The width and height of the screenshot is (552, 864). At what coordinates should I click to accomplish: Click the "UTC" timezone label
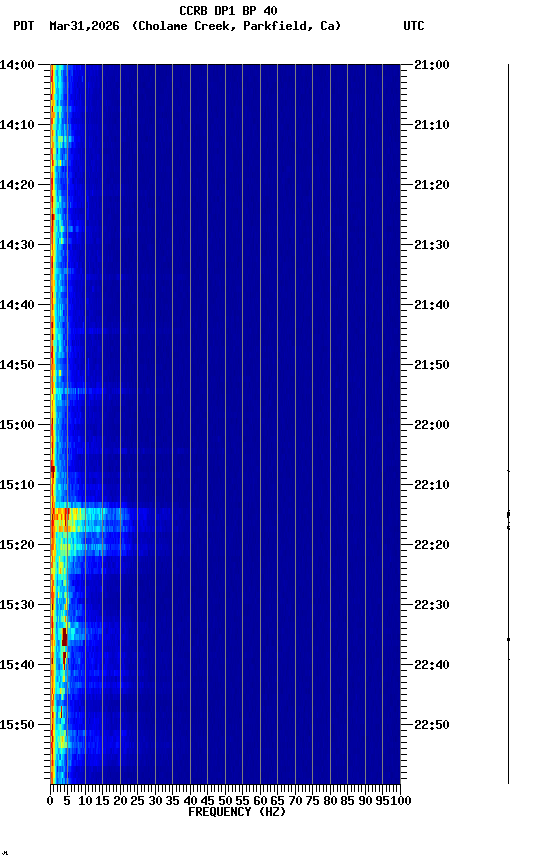pyautogui.click(x=414, y=26)
